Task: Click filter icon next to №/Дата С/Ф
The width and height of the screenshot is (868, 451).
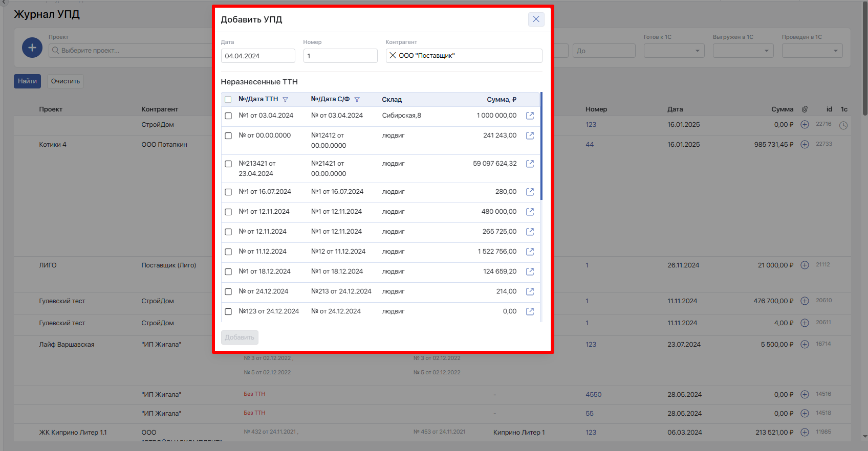Action: pyautogui.click(x=357, y=100)
